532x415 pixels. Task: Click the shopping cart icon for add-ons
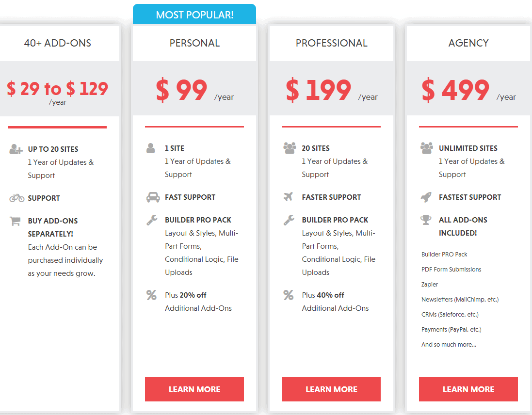(x=15, y=221)
